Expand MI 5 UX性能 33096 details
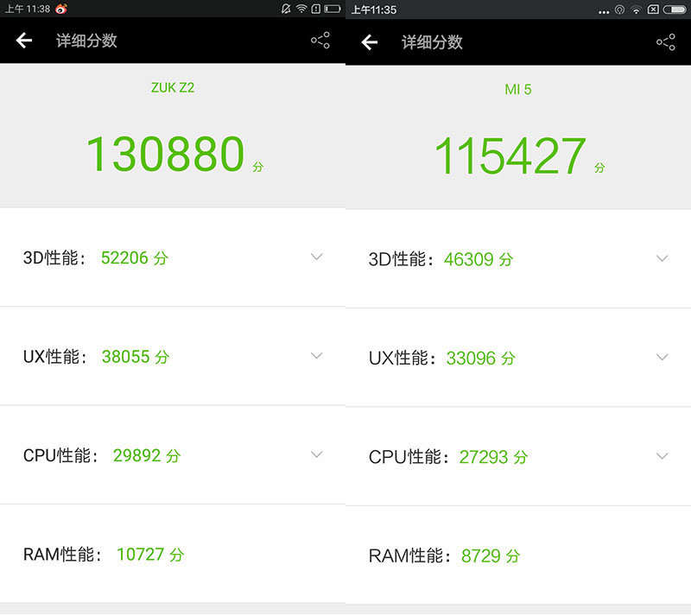Image resolution: width=691 pixels, height=616 pixels. tap(662, 357)
